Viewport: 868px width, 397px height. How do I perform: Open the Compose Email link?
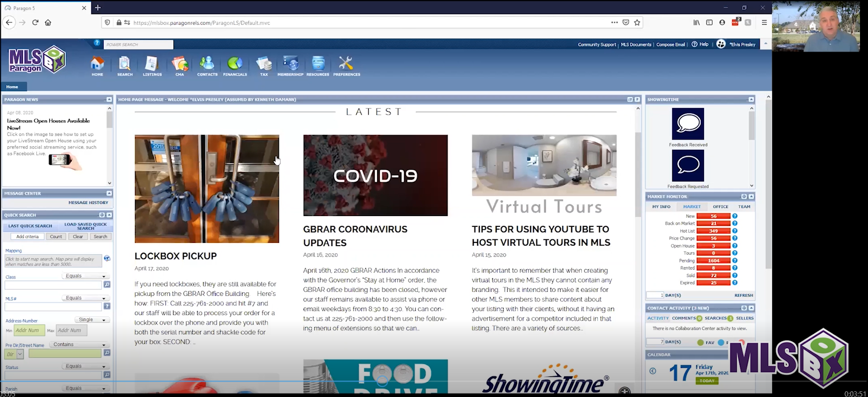click(x=670, y=45)
